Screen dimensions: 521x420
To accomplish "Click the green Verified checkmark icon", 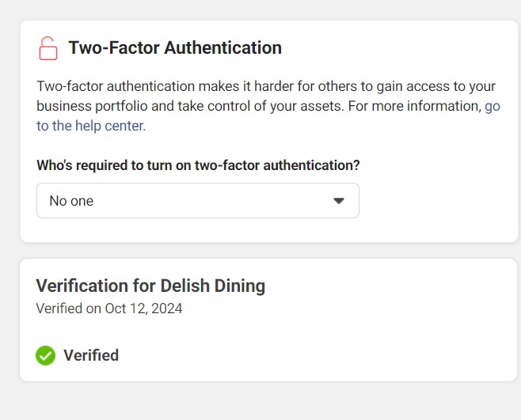I will click(x=45, y=355).
